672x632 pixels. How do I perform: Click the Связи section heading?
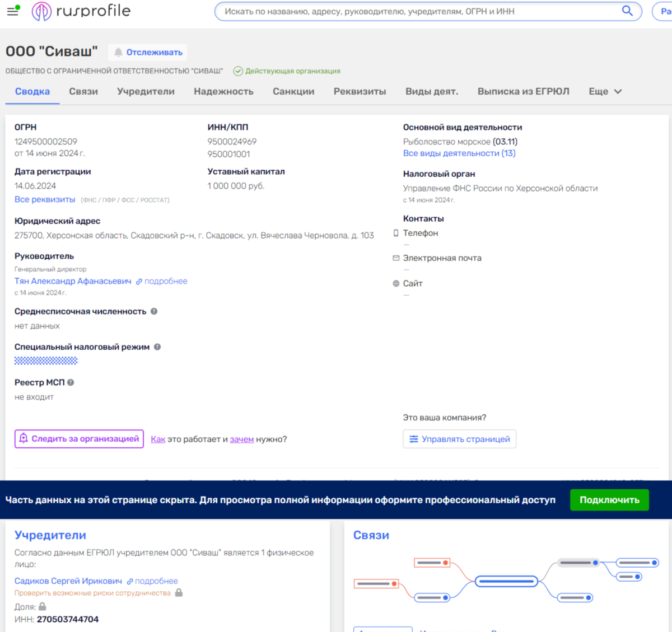pos(371,535)
